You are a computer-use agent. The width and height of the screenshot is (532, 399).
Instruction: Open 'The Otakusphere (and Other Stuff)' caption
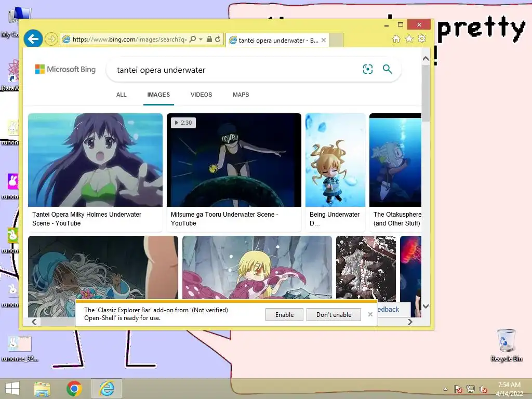[397, 219]
